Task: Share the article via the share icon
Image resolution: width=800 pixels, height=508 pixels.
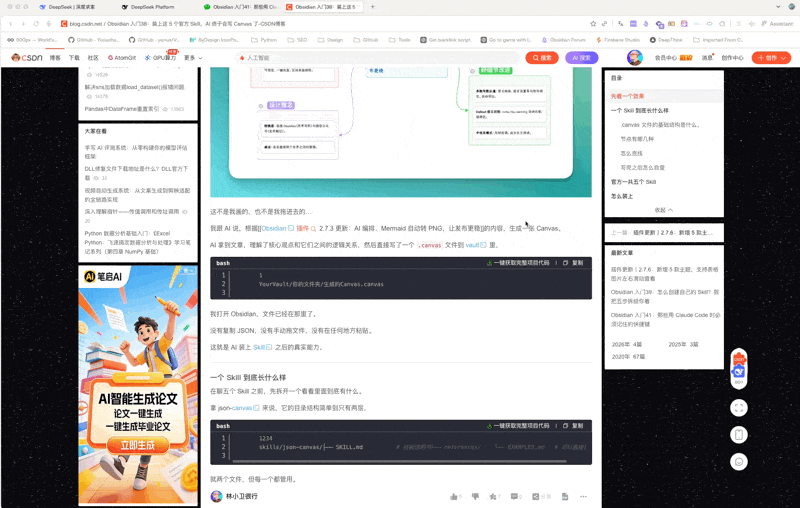Action: (536, 496)
